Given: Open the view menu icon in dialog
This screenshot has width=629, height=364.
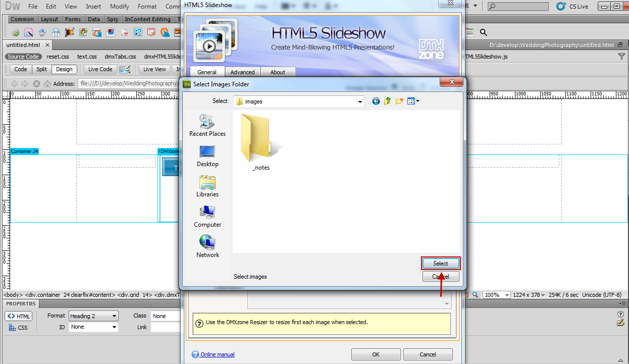Looking at the screenshot, I should click(413, 101).
